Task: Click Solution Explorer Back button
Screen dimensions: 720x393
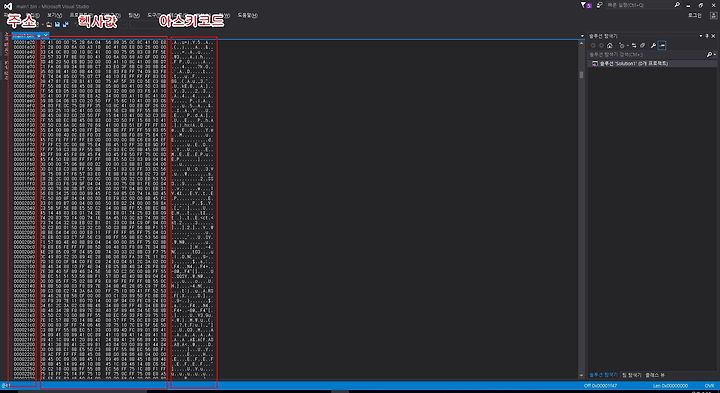Action: pyautogui.click(x=593, y=45)
